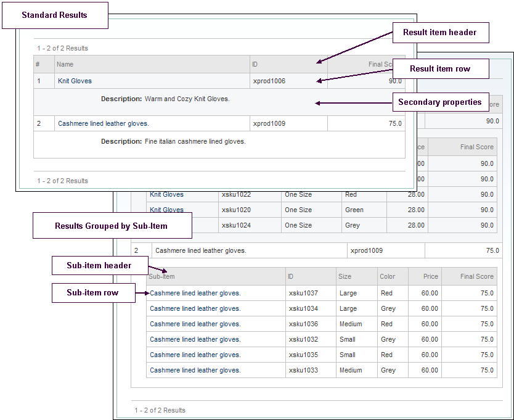This screenshot has width=514, height=420.
Task: Click the xsku1037 ID cell
Action: (x=311, y=294)
